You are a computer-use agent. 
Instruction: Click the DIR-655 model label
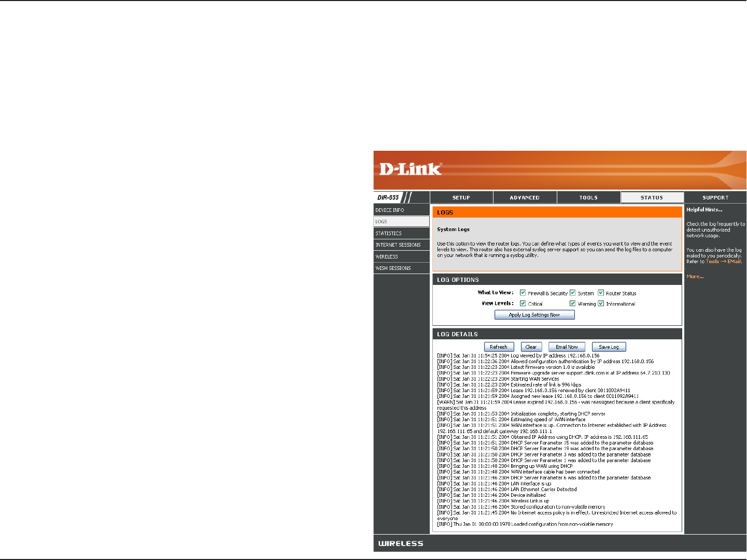(x=388, y=197)
